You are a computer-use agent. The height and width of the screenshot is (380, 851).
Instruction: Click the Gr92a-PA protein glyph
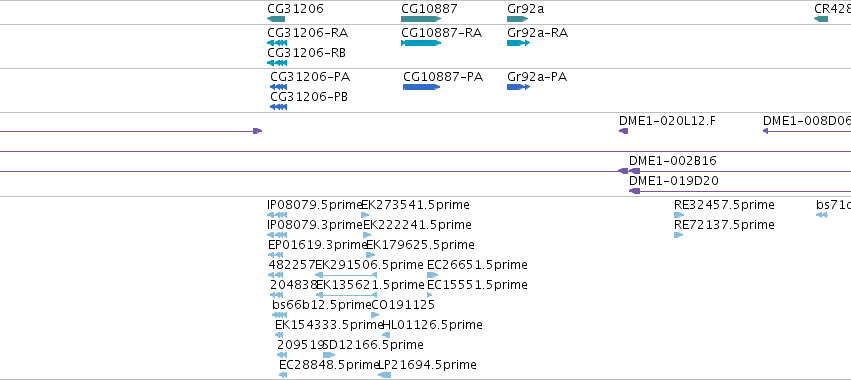[518, 87]
